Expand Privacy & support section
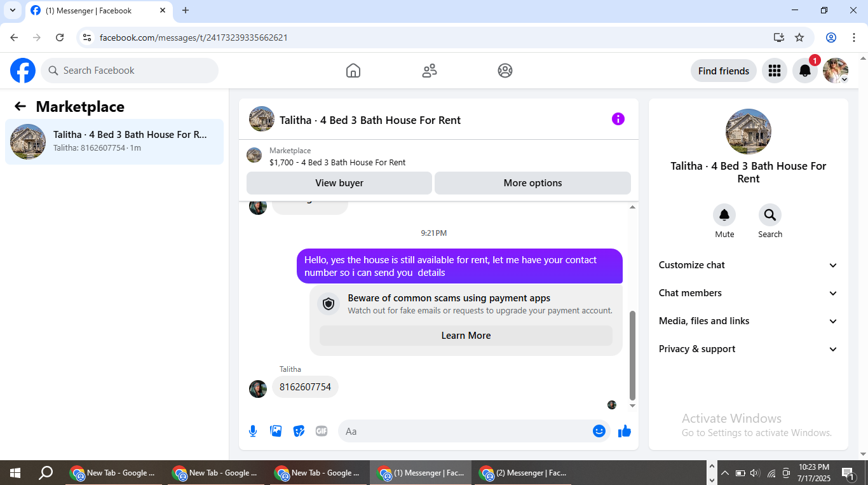 (749, 349)
